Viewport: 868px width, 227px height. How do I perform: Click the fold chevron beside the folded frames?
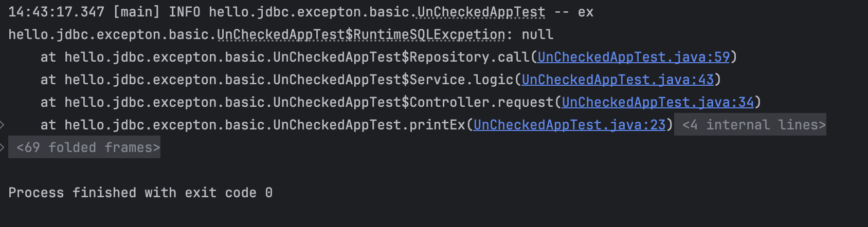(x=3, y=147)
